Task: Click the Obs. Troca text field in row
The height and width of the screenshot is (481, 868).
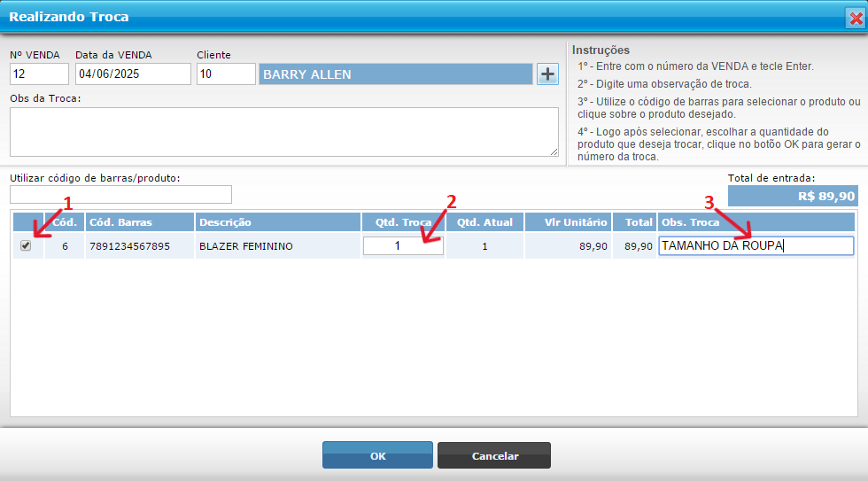Action: coord(756,246)
